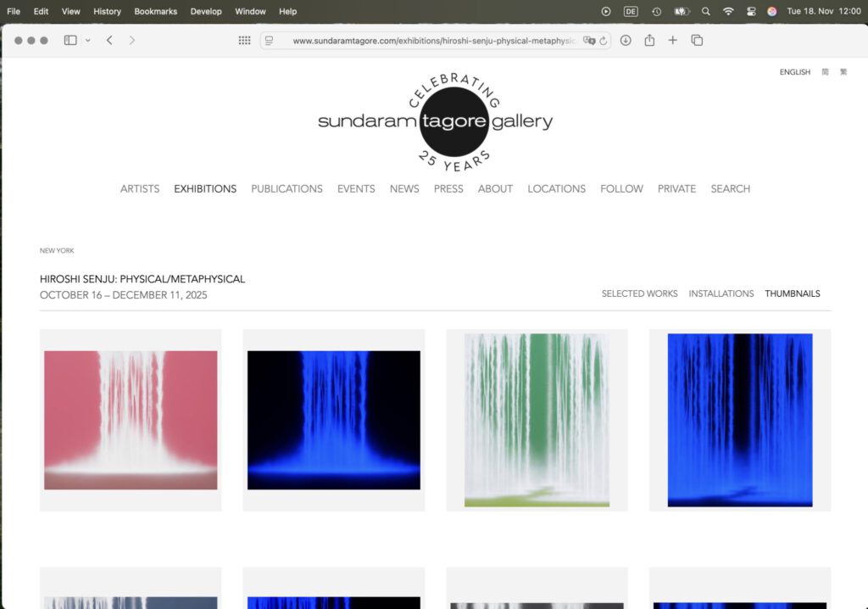Click the translate icon in address bar
This screenshot has height=609, width=868.
[588, 41]
